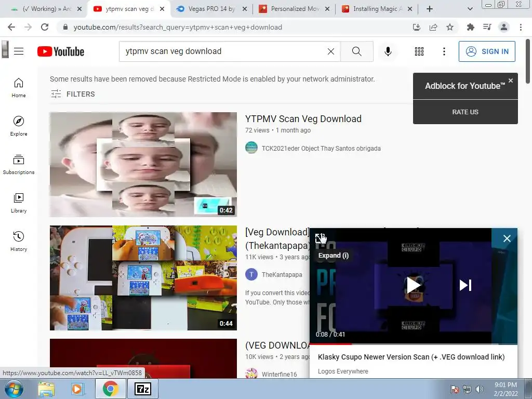The width and height of the screenshot is (532, 399).
Task: Click the SIGN IN button
Action: tap(487, 51)
